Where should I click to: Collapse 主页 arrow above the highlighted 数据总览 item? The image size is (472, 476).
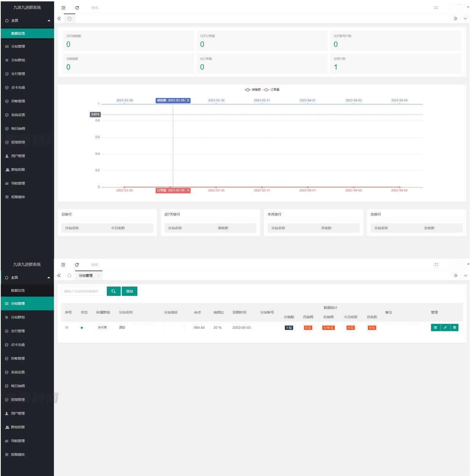click(49, 21)
